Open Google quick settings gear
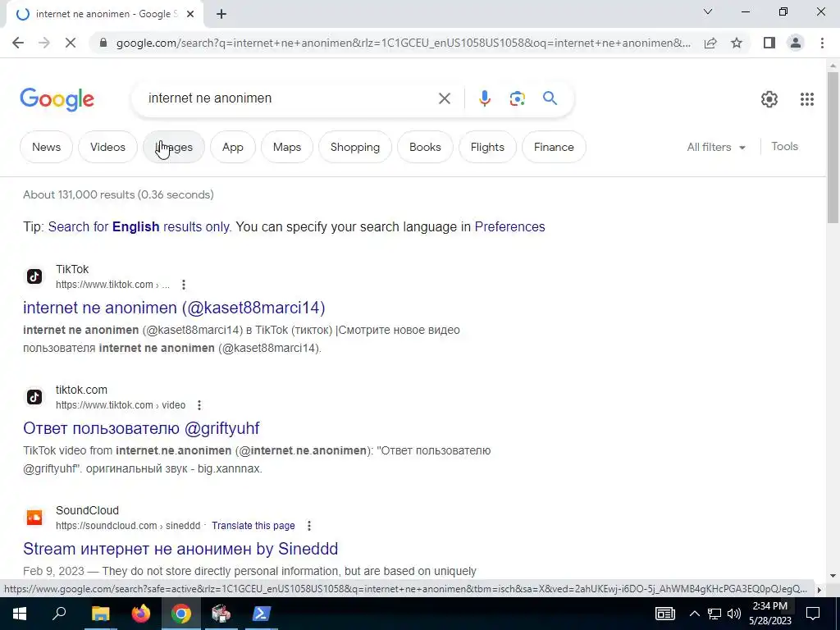 [769, 99]
